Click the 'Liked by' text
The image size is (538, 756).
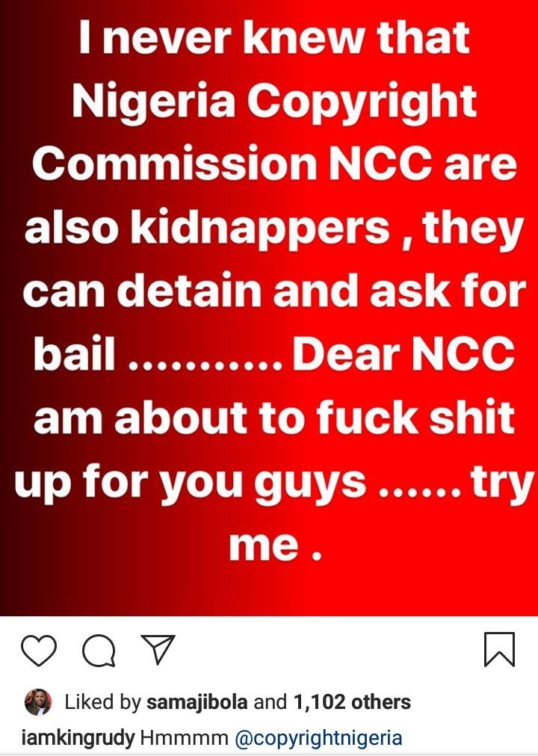tap(102, 702)
